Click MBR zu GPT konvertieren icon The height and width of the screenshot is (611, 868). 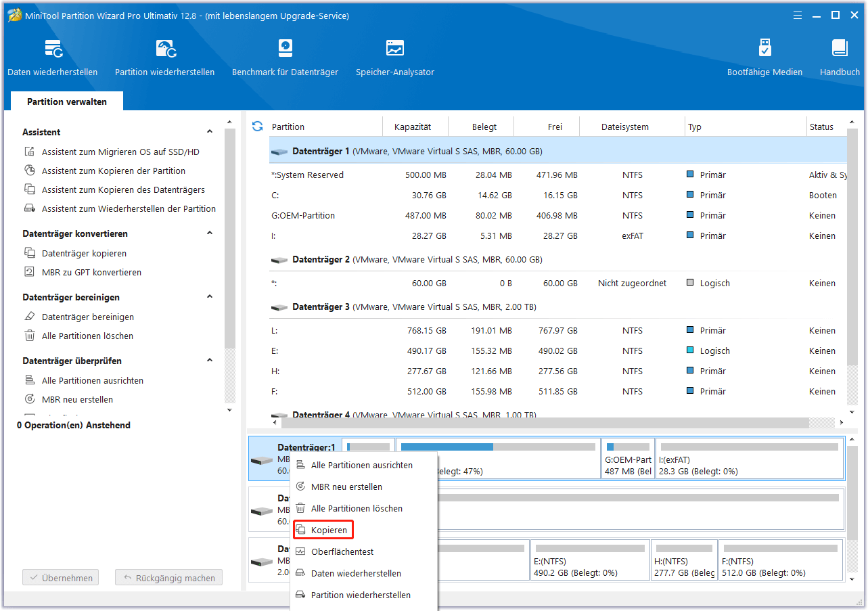coord(30,272)
